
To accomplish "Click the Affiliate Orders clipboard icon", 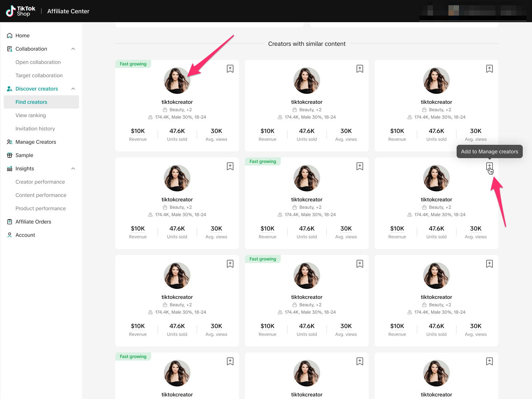I will pyautogui.click(x=10, y=222).
